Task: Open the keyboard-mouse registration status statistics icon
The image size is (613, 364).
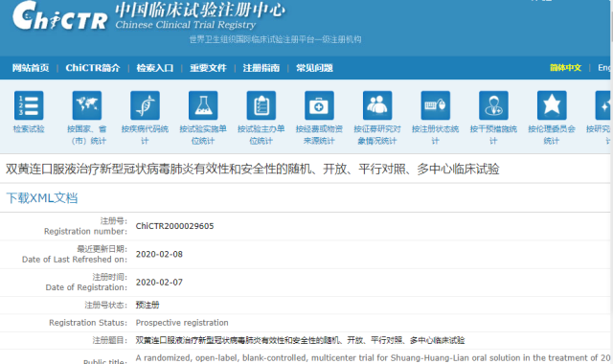Action: tap(436, 105)
